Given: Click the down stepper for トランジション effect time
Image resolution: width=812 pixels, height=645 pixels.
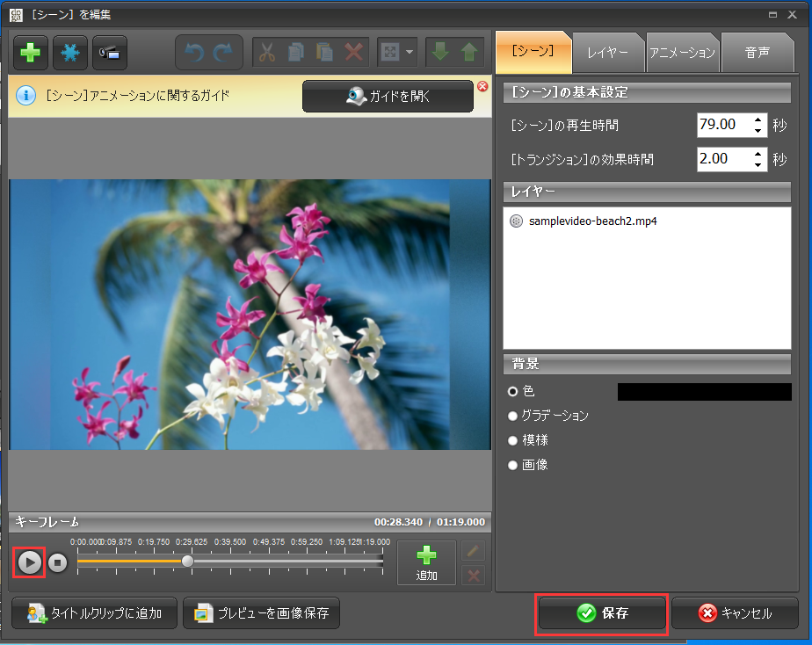Looking at the screenshot, I should pos(758,165).
